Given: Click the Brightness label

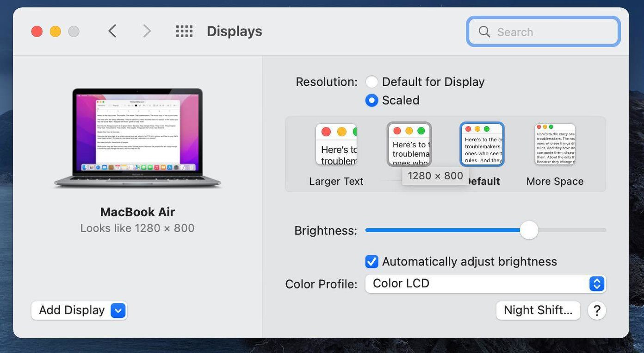Looking at the screenshot, I should coord(326,231).
